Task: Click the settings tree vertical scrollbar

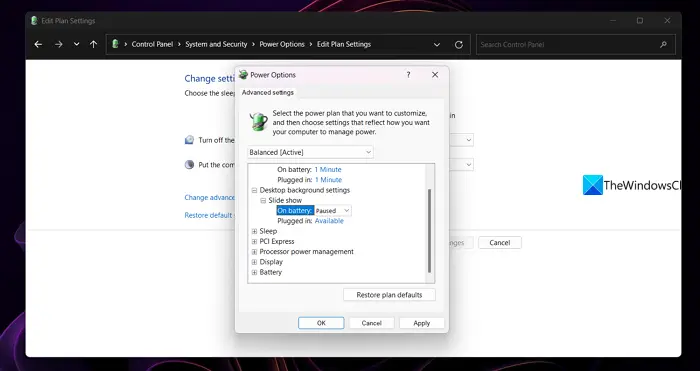Action: (x=429, y=230)
